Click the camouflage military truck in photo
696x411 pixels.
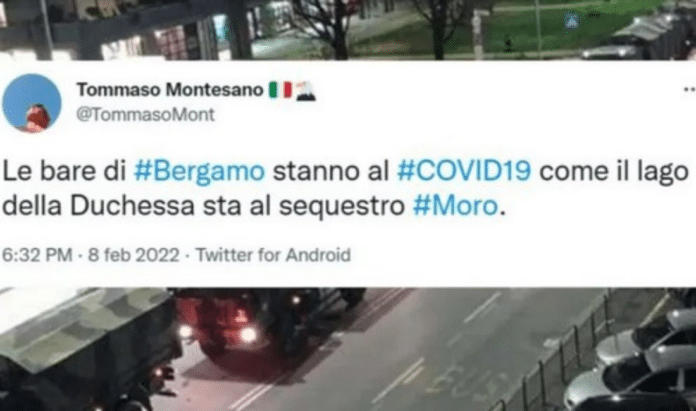(87, 346)
